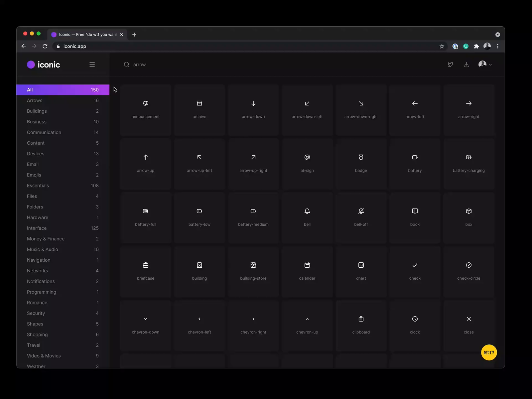Click the announcement megaphone icon
532x399 pixels.
click(x=145, y=104)
